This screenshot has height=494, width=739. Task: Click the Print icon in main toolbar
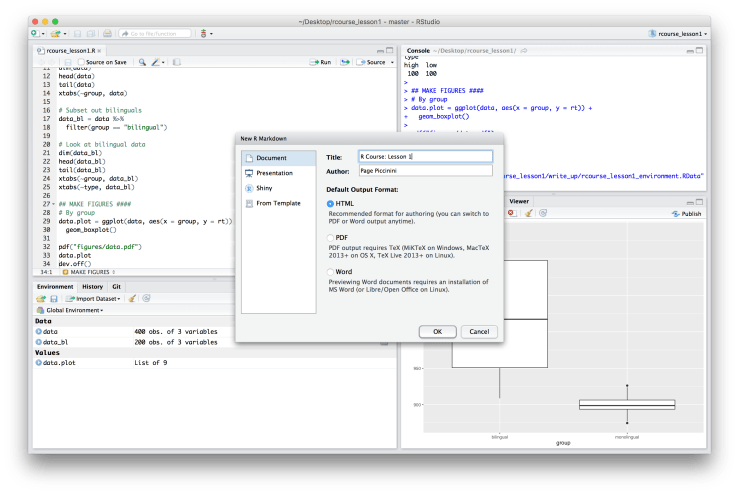pos(107,33)
